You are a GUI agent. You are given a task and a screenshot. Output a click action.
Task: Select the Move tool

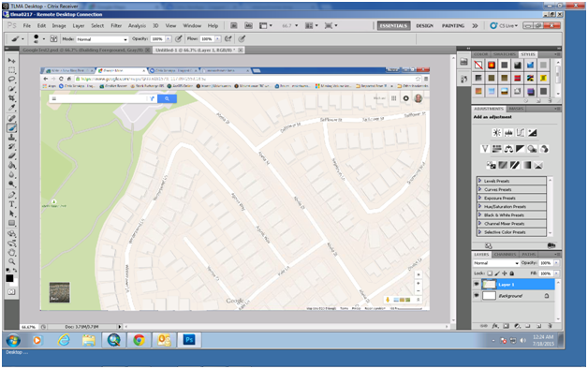(11, 61)
